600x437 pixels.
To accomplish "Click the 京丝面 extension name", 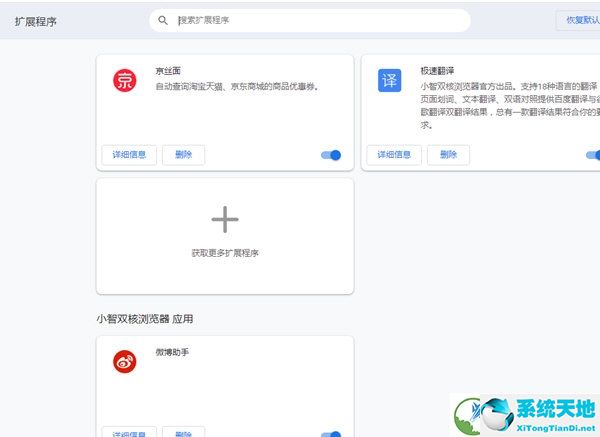I will pyautogui.click(x=168, y=71).
